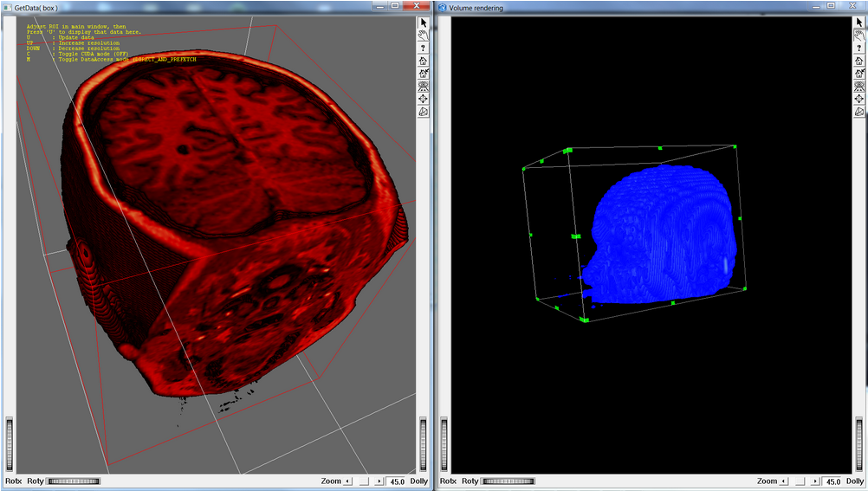Activate the hand view tool in GetData viewer
This screenshot has width=868, height=491.
tap(424, 36)
